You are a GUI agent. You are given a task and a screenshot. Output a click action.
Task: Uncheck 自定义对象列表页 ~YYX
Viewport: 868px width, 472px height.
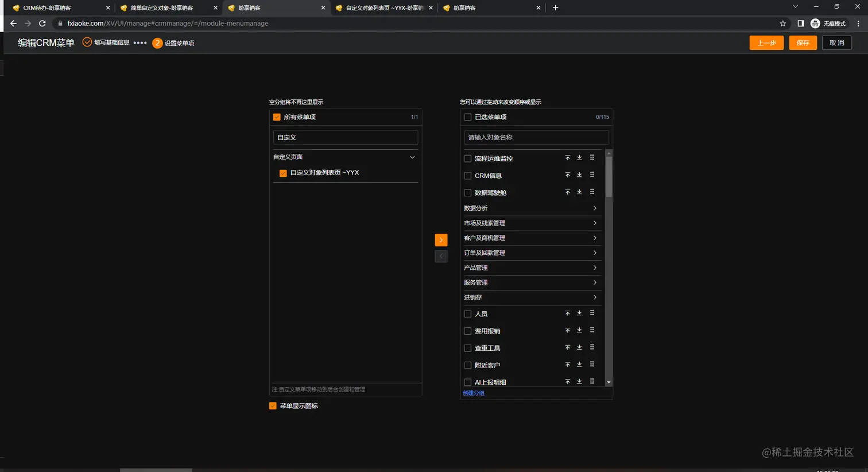(283, 173)
